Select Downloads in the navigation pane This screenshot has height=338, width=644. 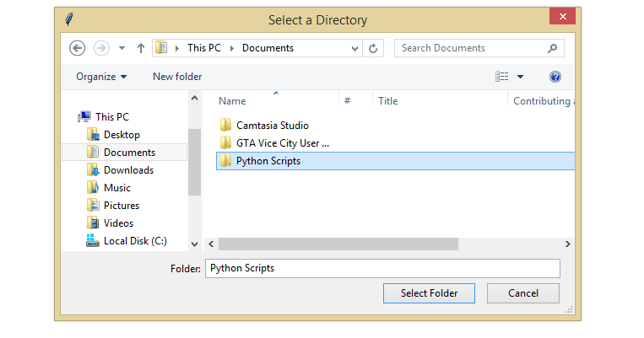128,169
